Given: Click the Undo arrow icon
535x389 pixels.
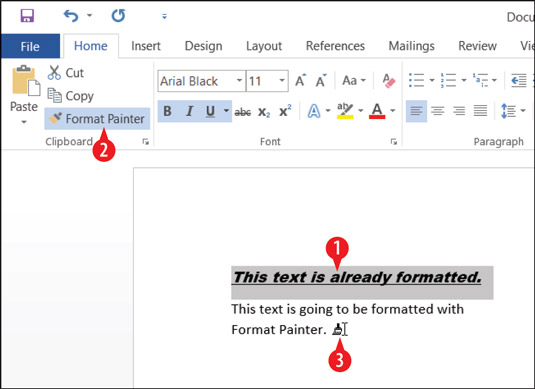Looking at the screenshot, I should pos(71,16).
